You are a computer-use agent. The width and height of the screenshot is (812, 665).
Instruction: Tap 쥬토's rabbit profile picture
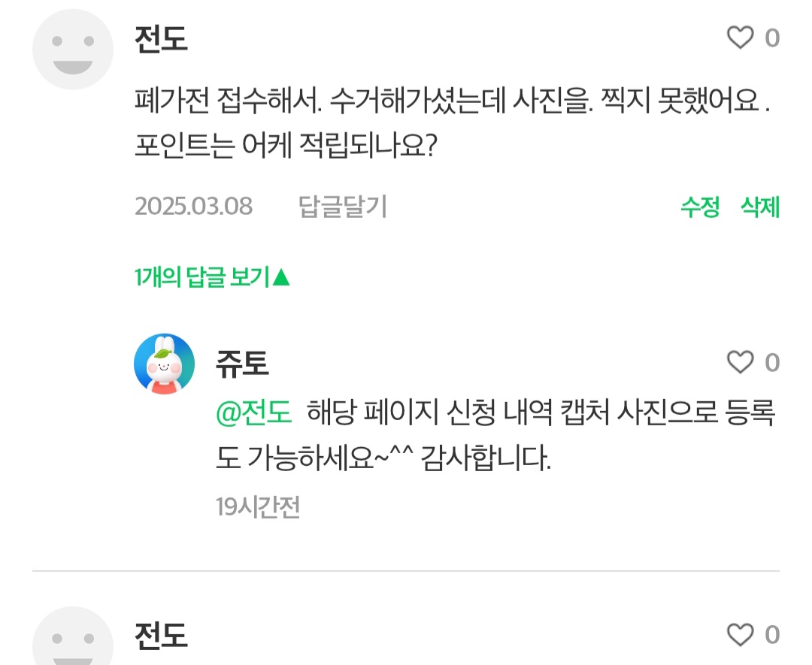pos(164,364)
